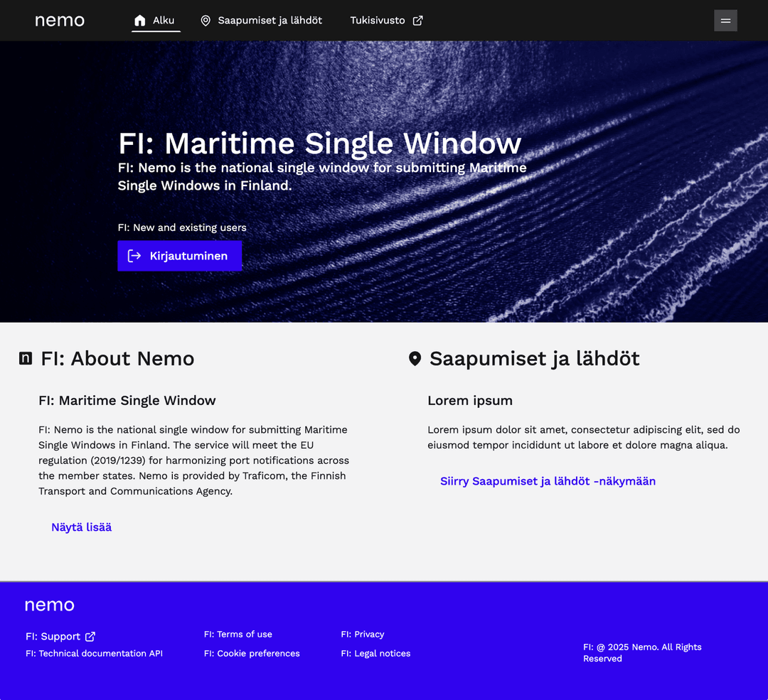Expand content with Näytä lisää

coord(81,527)
